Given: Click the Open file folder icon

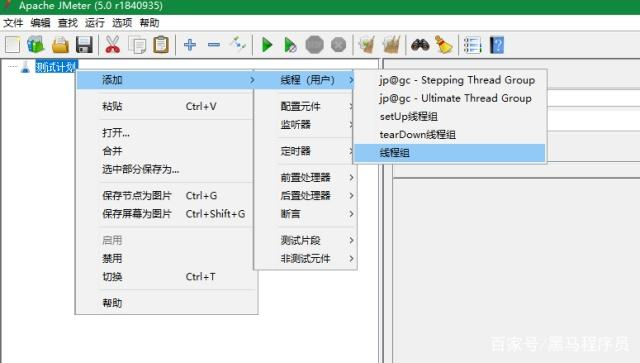Looking at the screenshot, I should [x=60, y=45].
